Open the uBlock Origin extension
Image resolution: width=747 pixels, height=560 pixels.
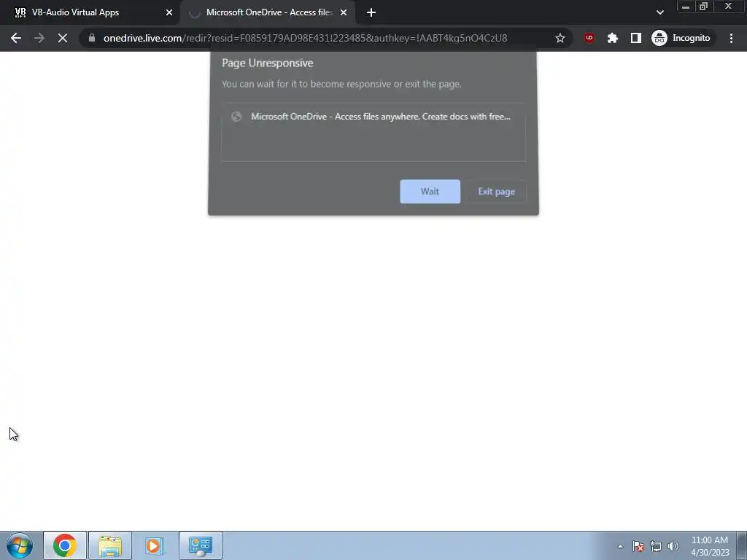[589, 38]
